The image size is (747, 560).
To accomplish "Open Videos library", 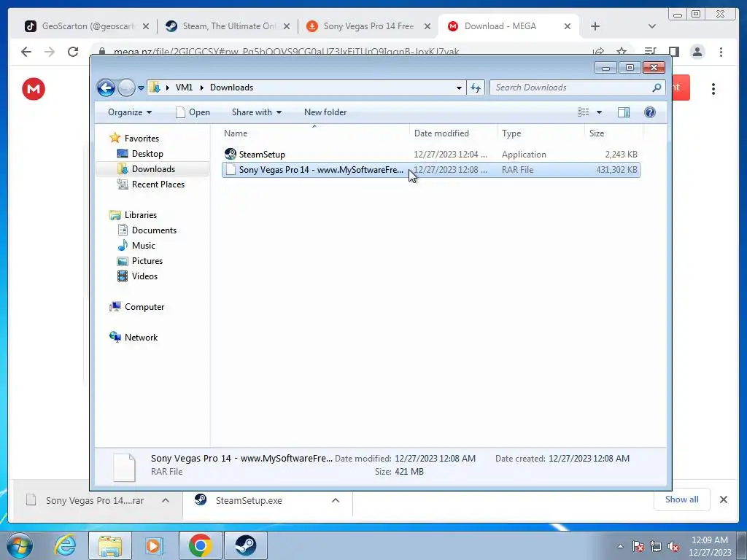I will [144, 276].
